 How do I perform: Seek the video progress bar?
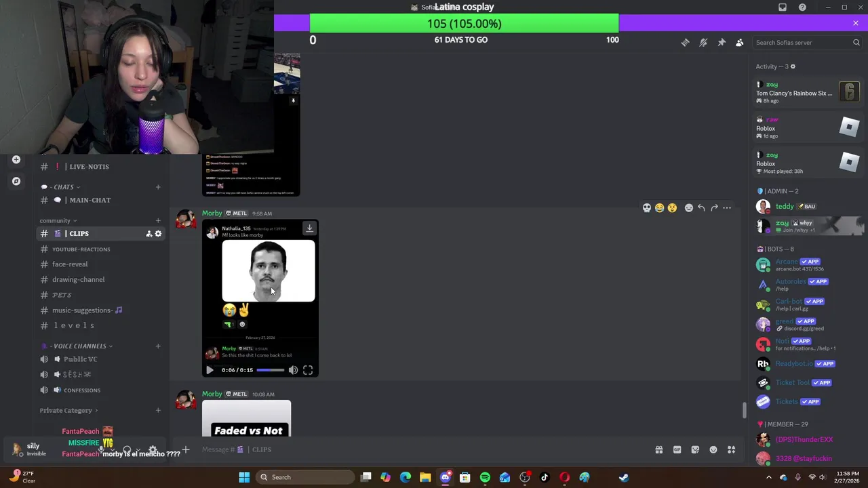[x=271, y=370]
